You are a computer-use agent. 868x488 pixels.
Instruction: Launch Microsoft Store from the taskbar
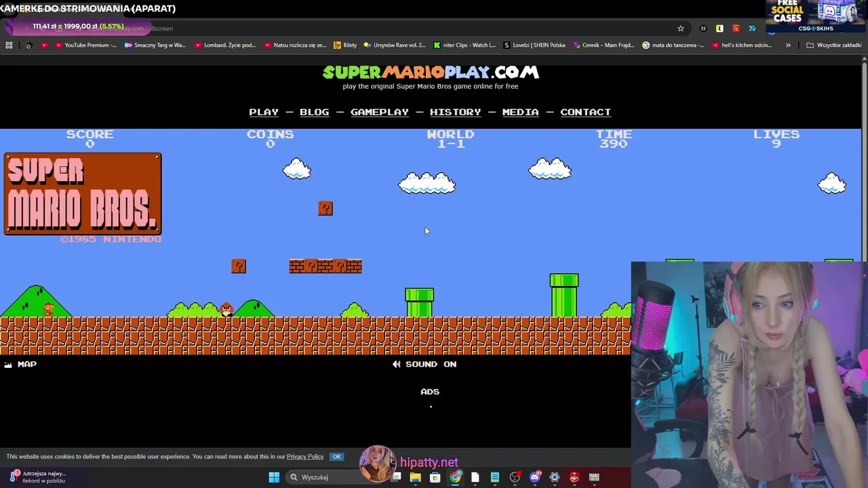pyautogui.click(x=435, y=477)
